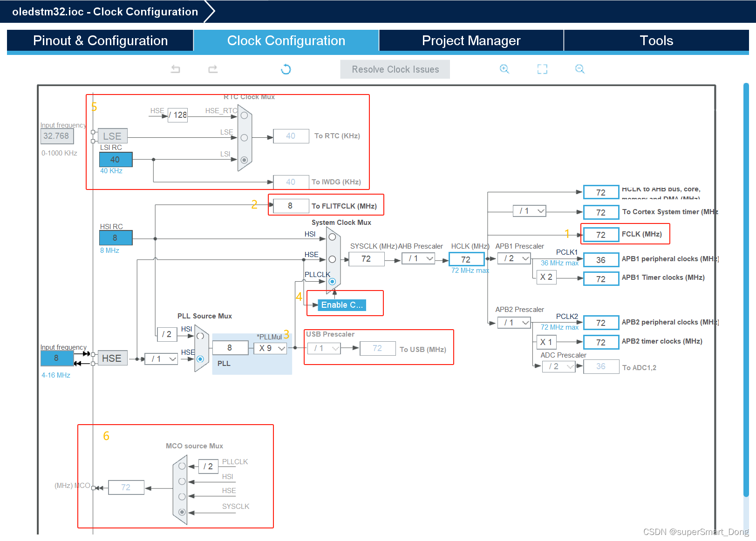This screenshot has height=541, width=756.
Task: Click FCLK (MHz) 72 value box
Action: click(601, 235)
